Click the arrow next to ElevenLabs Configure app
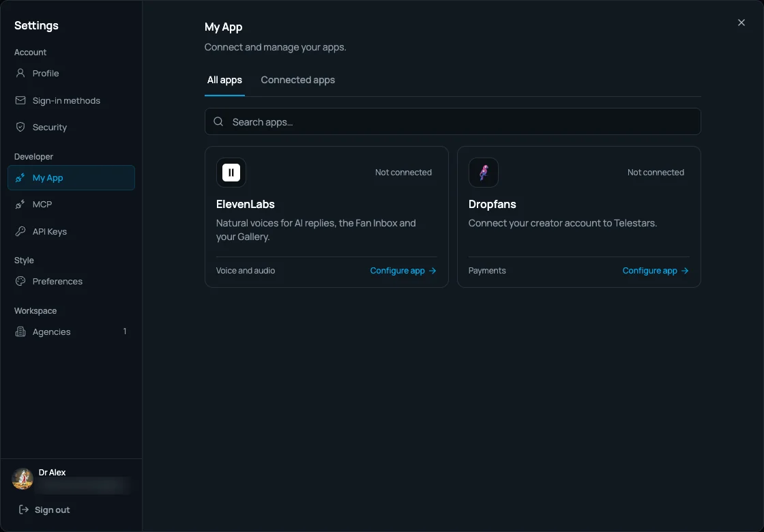Viewport: 764px width, 532px height. click(x=432, y=270)
